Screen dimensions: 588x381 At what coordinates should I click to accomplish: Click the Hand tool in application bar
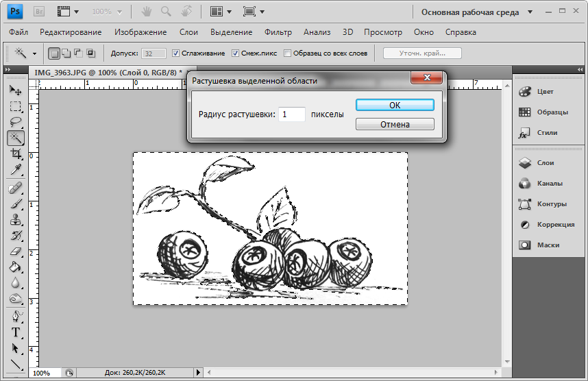(146, 12)
